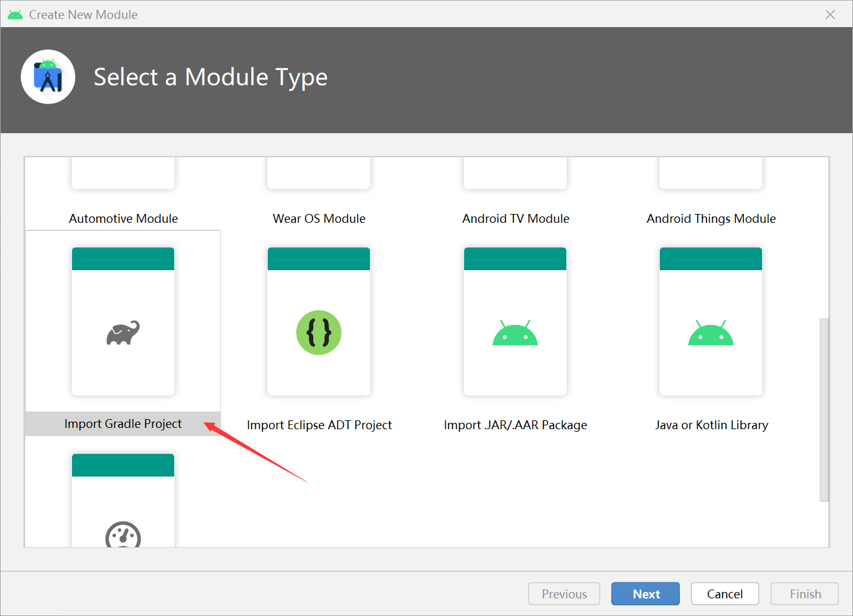This screenshot has height=616, width=853.
Task: Select the Import .JAR/.AAR Package robot icon
Action: pyautogui.click(x=515, y=333)
